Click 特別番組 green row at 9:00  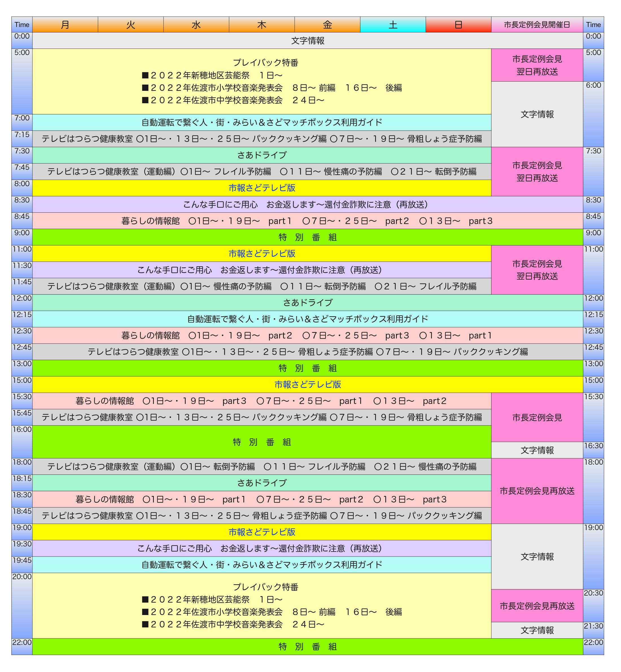click(307, 237)
